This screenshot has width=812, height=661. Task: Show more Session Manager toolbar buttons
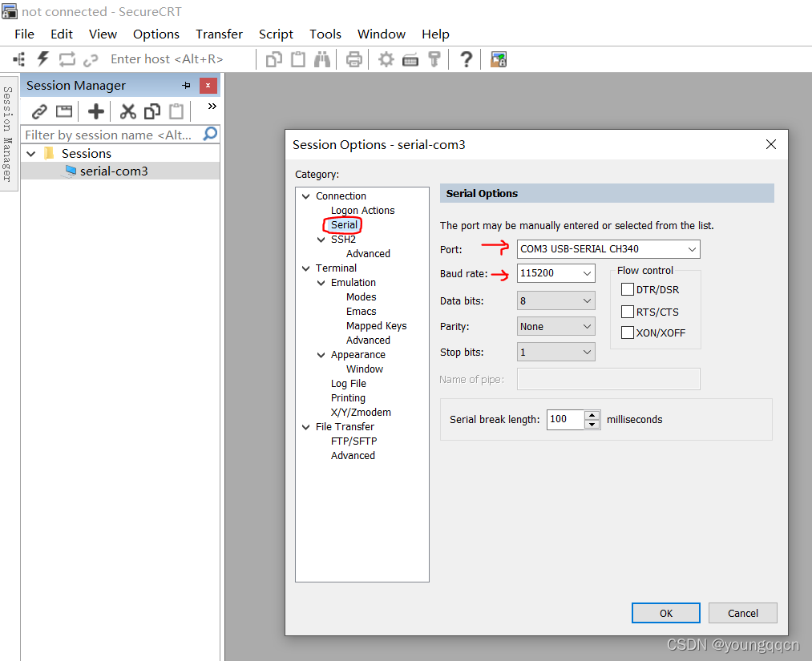(x=212, y=106)
